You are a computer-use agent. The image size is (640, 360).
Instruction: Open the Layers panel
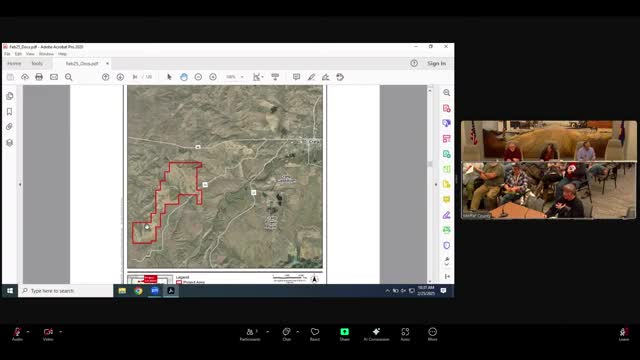point(10,142)
